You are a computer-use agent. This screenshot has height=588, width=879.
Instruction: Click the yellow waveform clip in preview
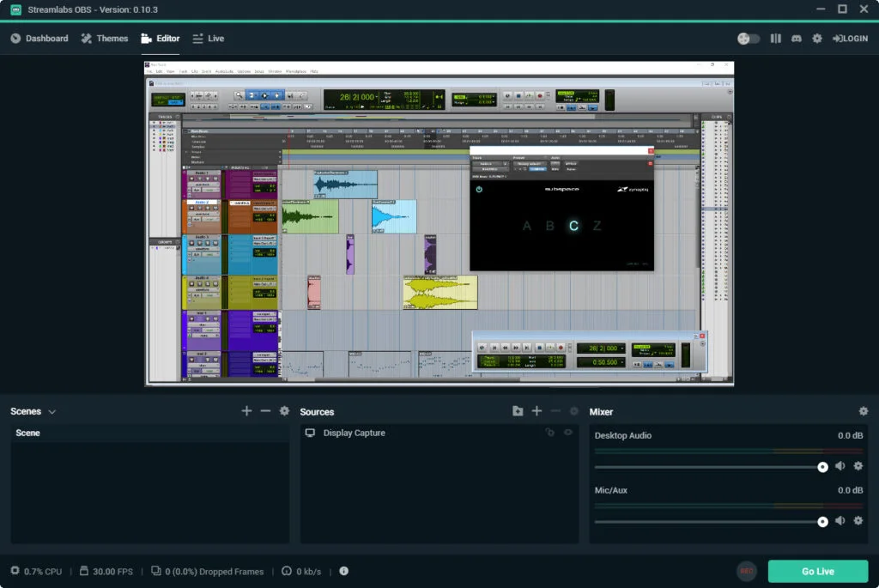440,292
